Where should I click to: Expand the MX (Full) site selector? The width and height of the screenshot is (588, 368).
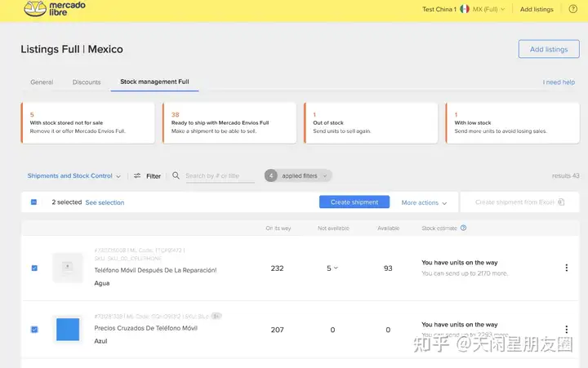pos(488,9)
